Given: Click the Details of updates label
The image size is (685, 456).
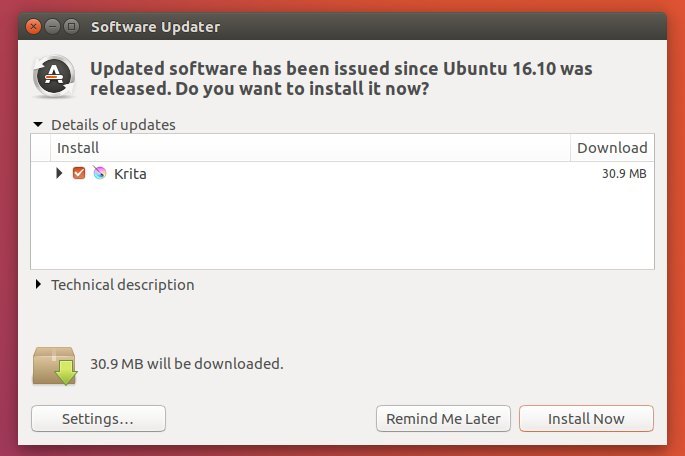Looking at the screenshot, I should 113,125.
